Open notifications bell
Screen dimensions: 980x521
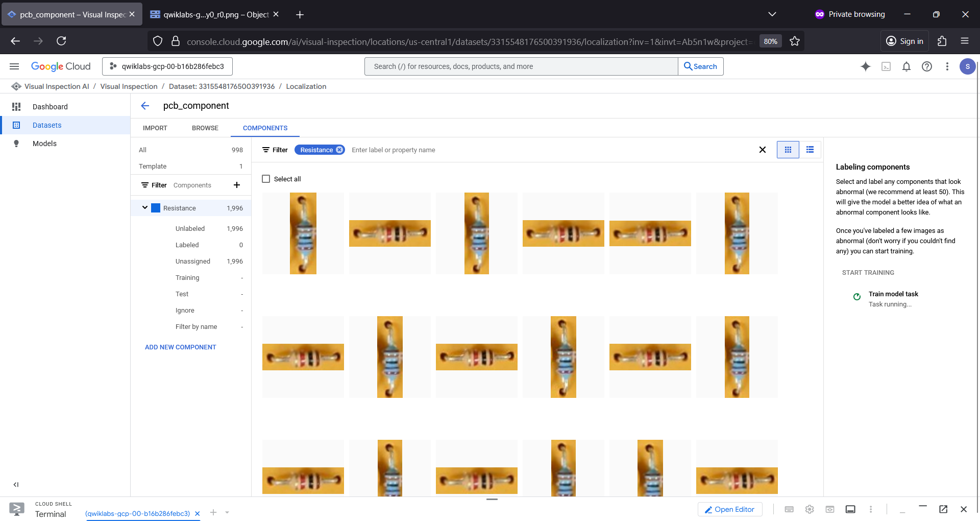pos(906,66)
